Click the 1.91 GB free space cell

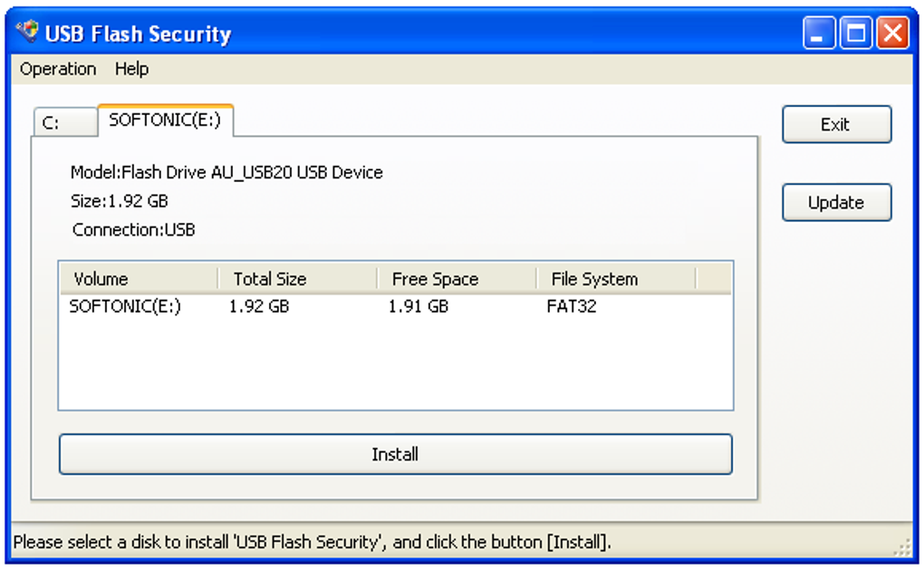[x=419, y=306]
